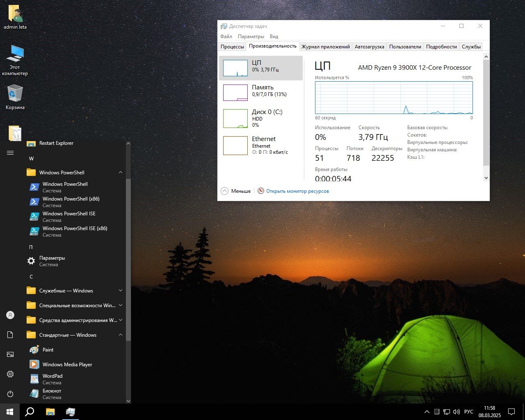Jump to letter П section header

coord(31,247)
